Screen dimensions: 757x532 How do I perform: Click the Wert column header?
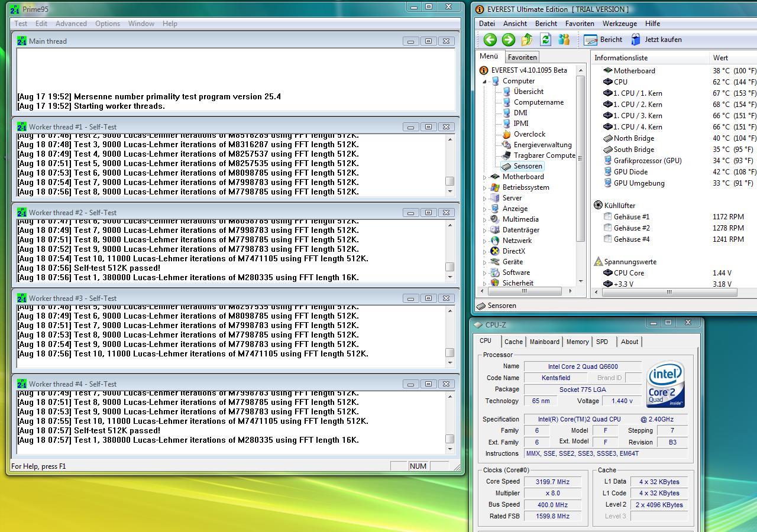tap(733, 58)
